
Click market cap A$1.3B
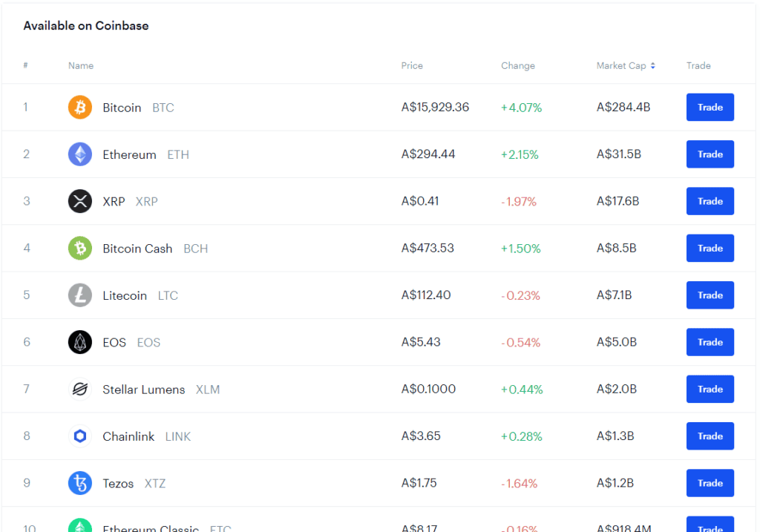coord(615,436)
